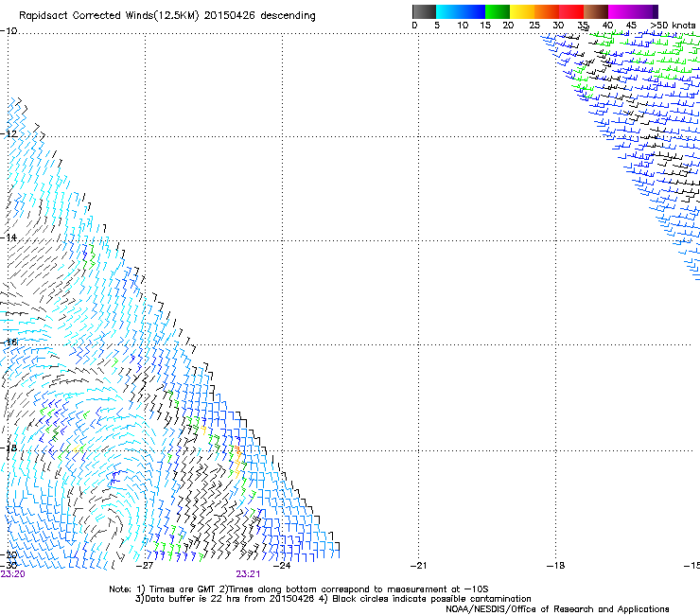Screen dimensions: 700x615
Task: Click the longitude '-21' label on bottom axis
Action: (x=419, y=566)
